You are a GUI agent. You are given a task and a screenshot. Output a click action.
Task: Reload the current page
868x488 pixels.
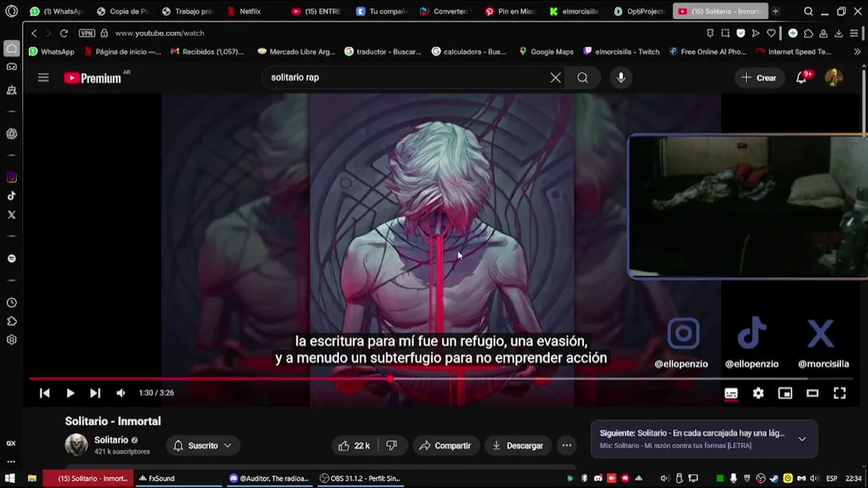64,33
